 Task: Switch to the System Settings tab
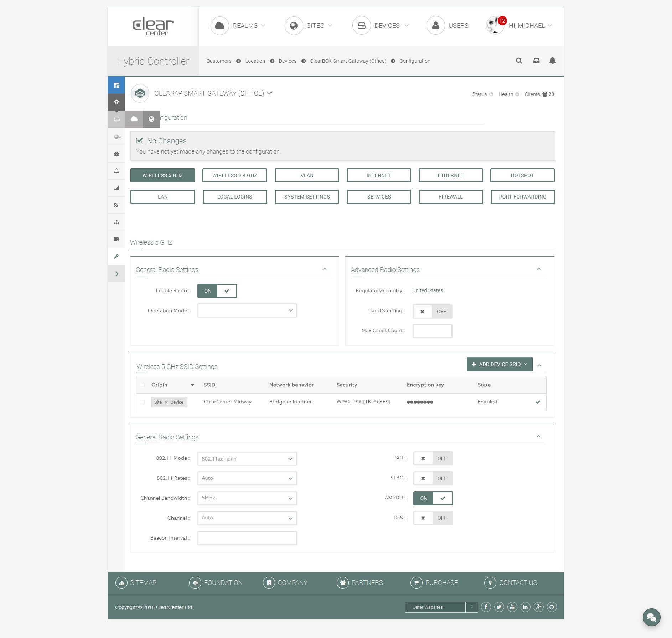307,197
